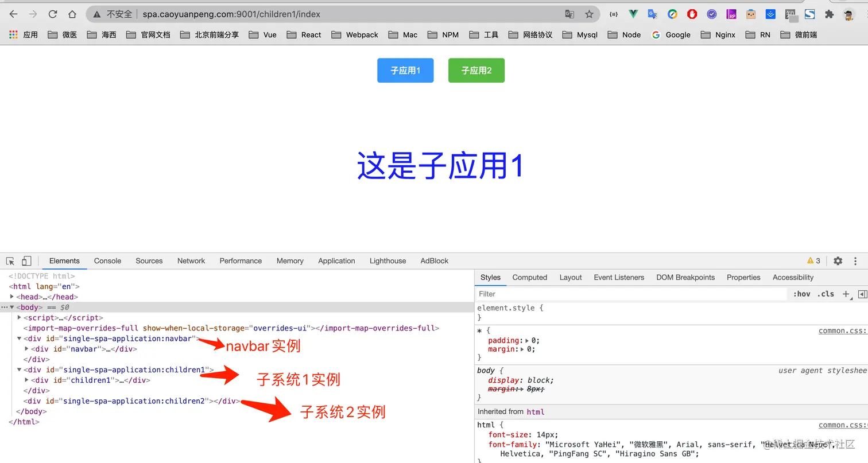Open the Google Translate extension
Screen dimensions: 868x463
pyautogui.click(x=653, y=14)
